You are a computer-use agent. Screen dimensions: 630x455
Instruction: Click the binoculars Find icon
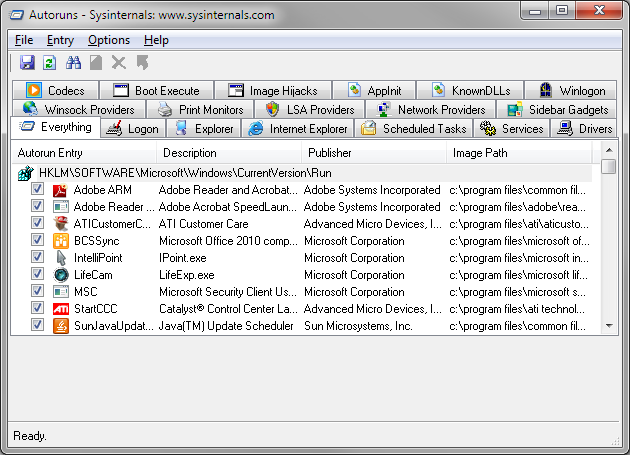click(x=73, y=63)
